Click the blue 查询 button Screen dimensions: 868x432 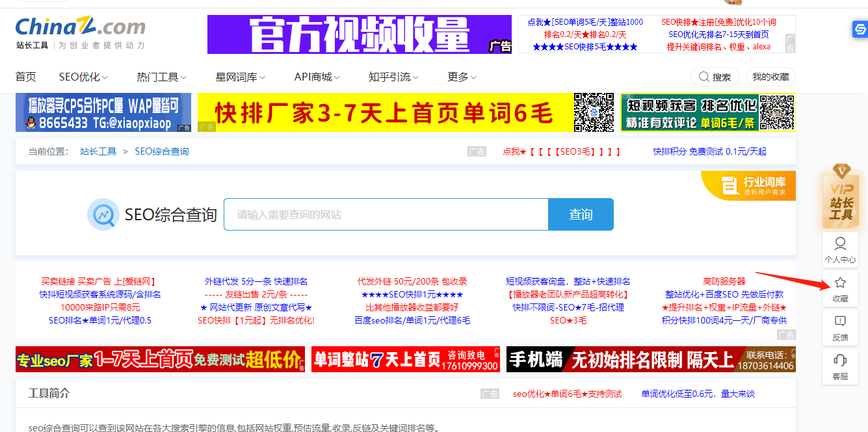click(x=581, y=214)
